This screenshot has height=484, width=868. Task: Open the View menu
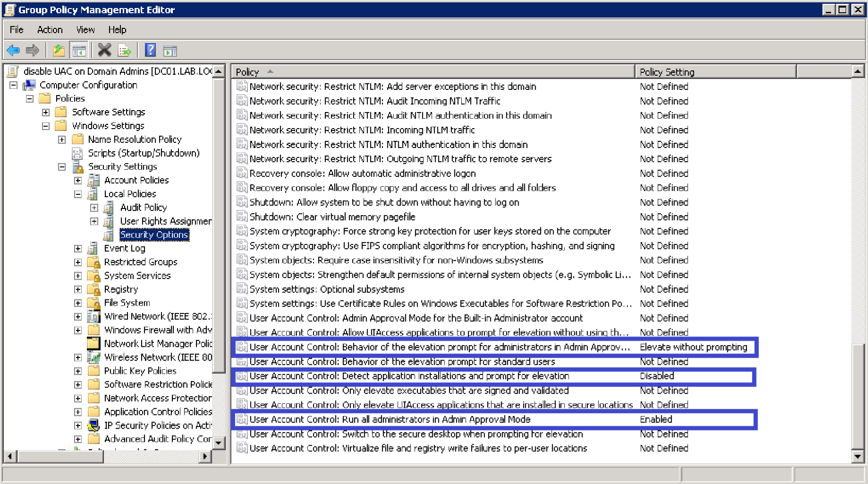85,30
